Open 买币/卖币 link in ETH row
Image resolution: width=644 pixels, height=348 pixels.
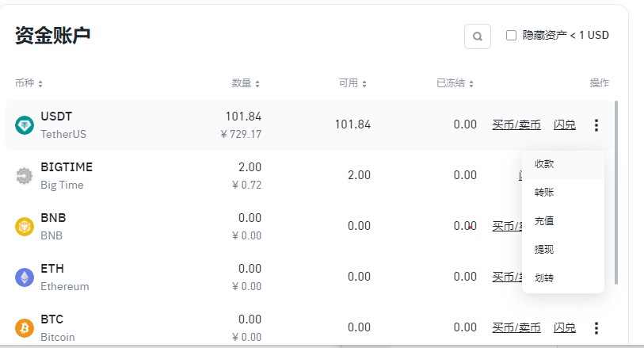click(x=507, y=277)
